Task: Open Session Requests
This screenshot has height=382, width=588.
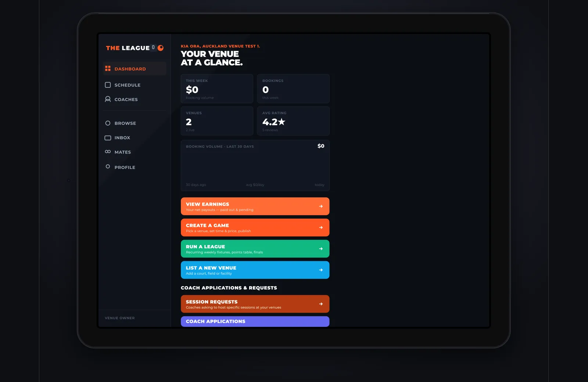Action: tap(255, 304)
